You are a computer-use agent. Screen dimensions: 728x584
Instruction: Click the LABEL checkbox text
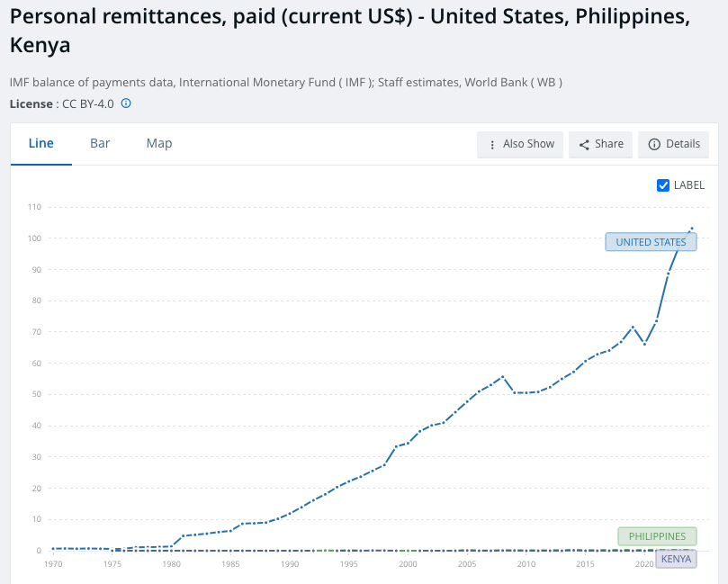(x=689, y=185)
